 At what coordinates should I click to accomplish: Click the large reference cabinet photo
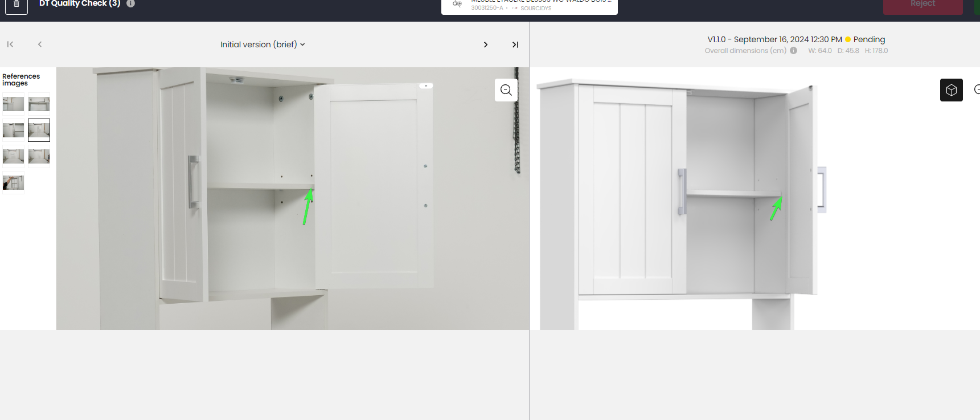point(293,198)
